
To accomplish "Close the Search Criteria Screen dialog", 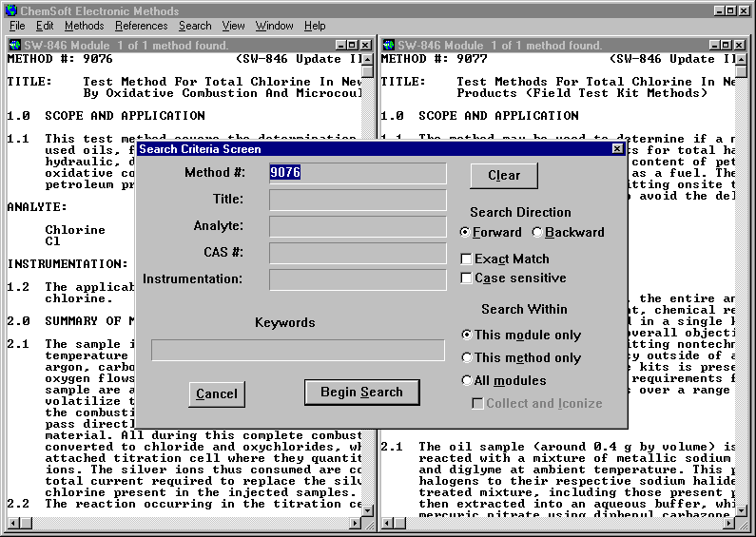I will (617, 148).
